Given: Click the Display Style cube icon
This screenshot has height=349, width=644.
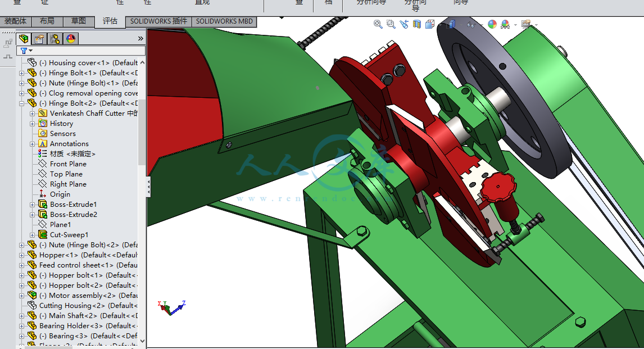Looking at the screenshot, I should pyautogui.click(x=451, y=24).
